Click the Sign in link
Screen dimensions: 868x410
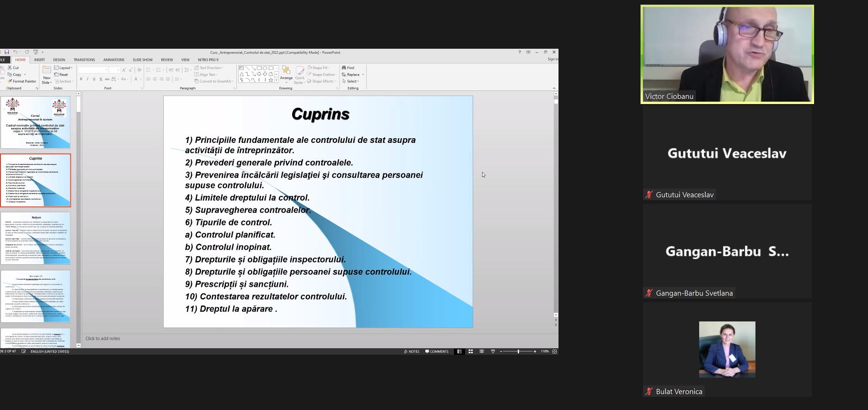pos(552,59)
